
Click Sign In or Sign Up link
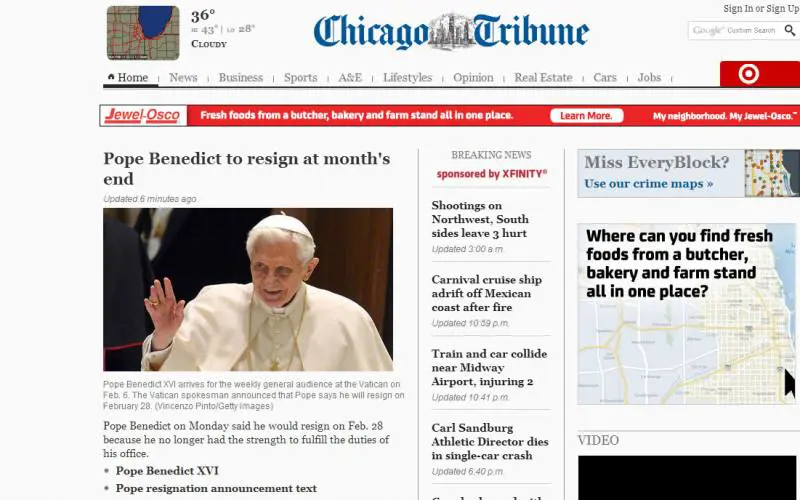(761, 9)
